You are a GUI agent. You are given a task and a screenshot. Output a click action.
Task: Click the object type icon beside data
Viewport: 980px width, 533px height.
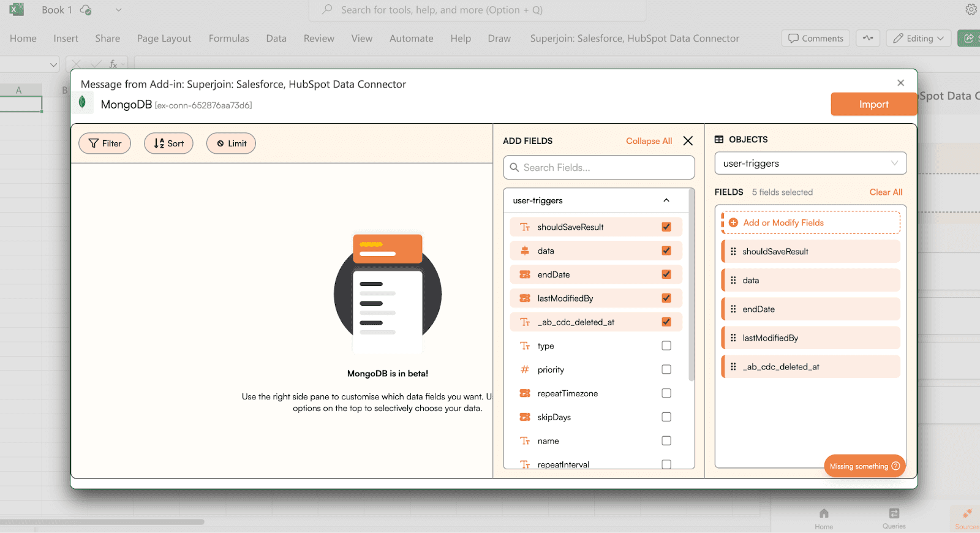click(x=525, y=251)
